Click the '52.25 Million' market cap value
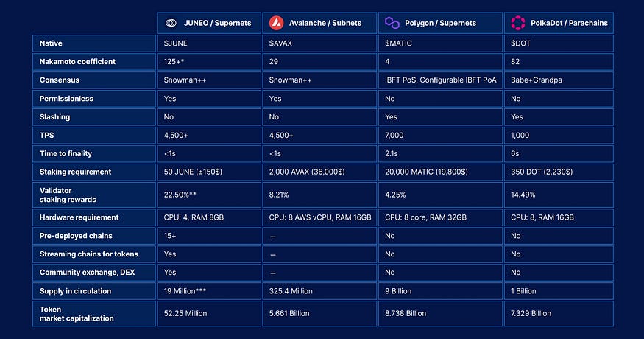 click(185, 313)
